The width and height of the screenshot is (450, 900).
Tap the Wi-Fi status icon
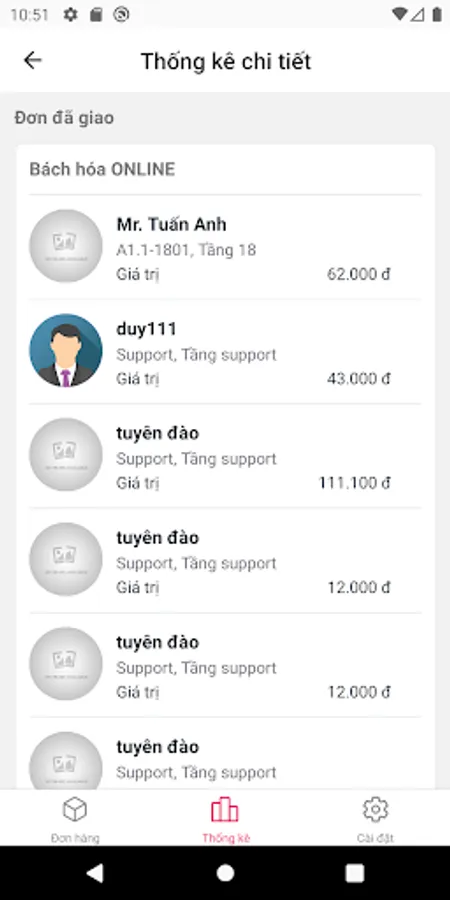[399, 15]
